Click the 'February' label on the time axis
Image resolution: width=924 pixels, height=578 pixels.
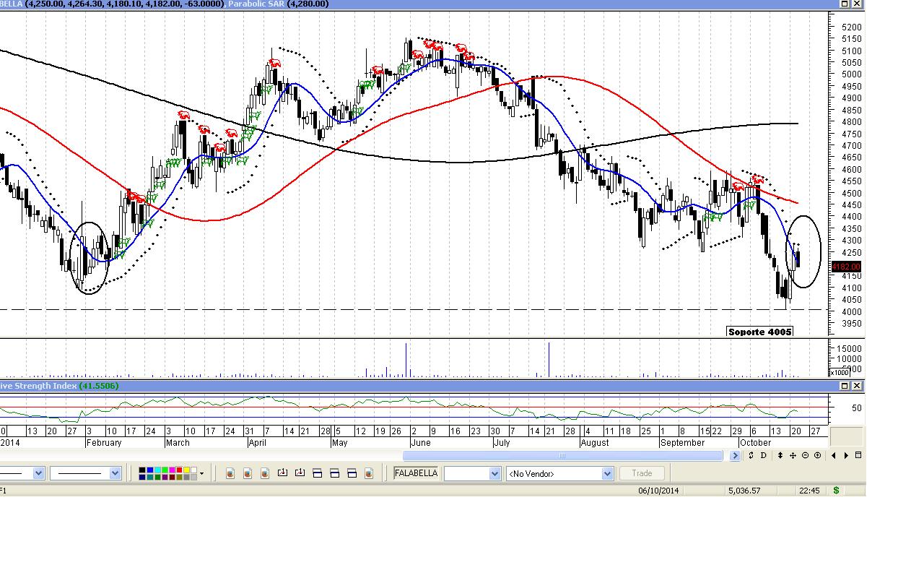click(104, 443)
